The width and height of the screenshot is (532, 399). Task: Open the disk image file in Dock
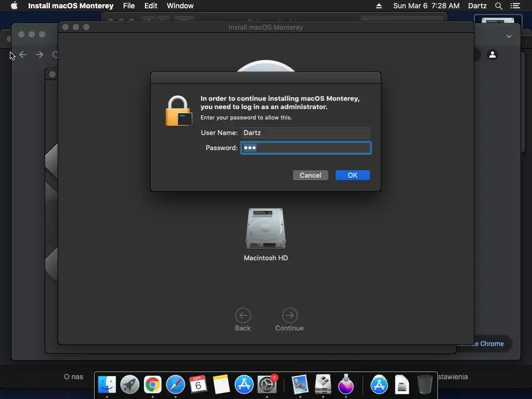click(402, 385)
